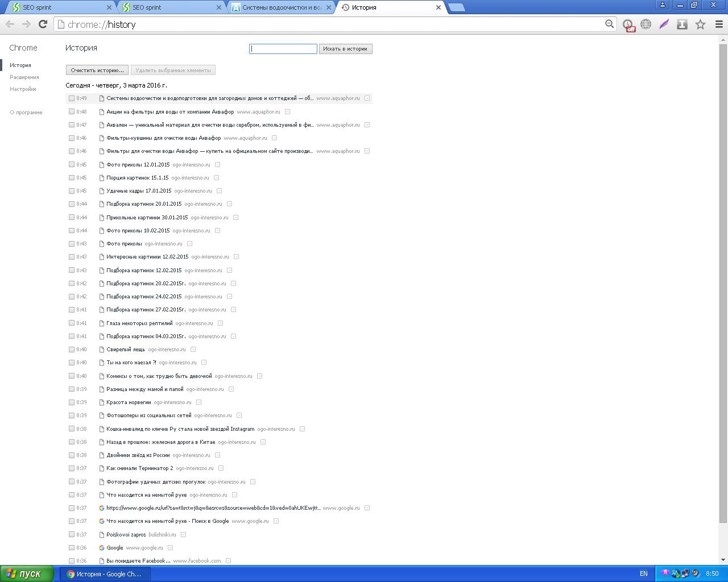
Task: Click the Google favicon of 'Поиск в Google' entry
Action: (102, 521)
